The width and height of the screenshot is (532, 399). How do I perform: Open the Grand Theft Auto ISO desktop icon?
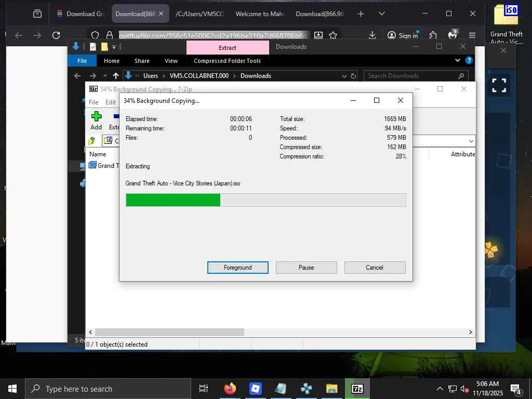point(506,24)
